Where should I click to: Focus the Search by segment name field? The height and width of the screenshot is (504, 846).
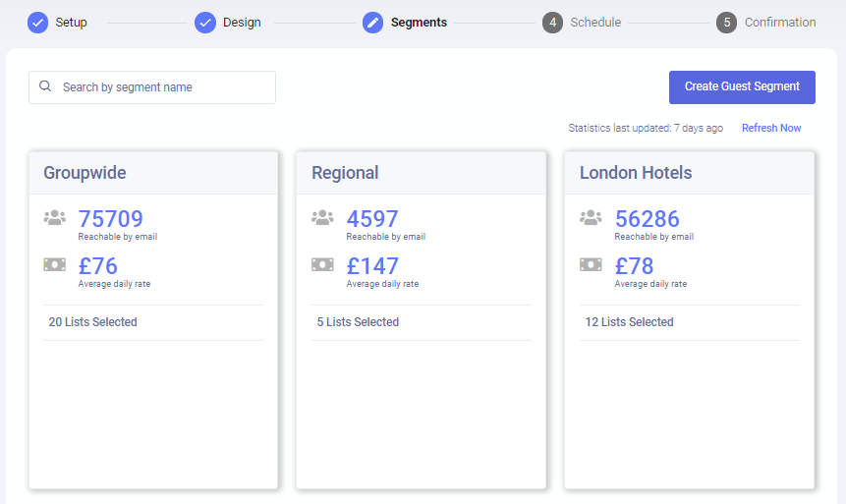[162, 87]
